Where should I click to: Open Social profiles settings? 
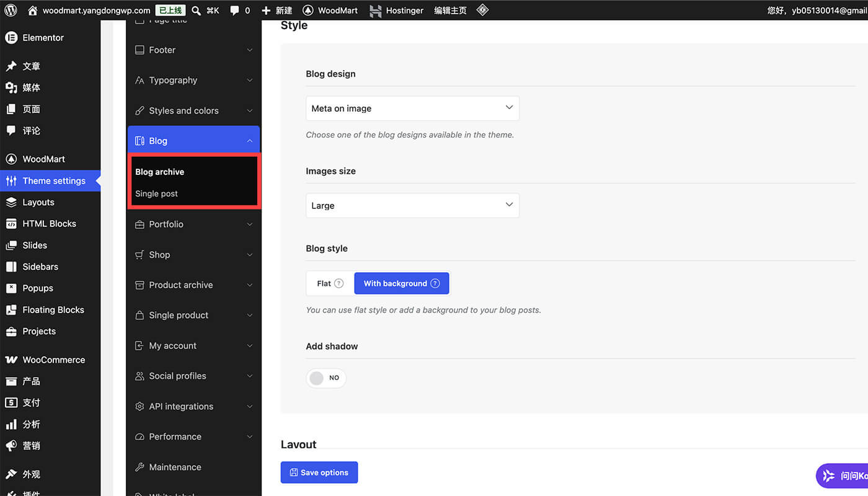coord(193,376)
